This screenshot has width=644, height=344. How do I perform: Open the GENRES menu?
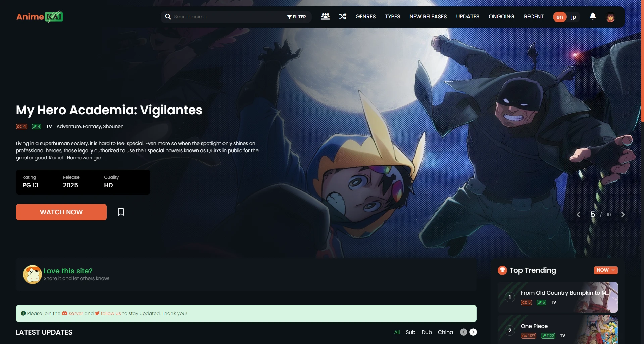point(365,16)
